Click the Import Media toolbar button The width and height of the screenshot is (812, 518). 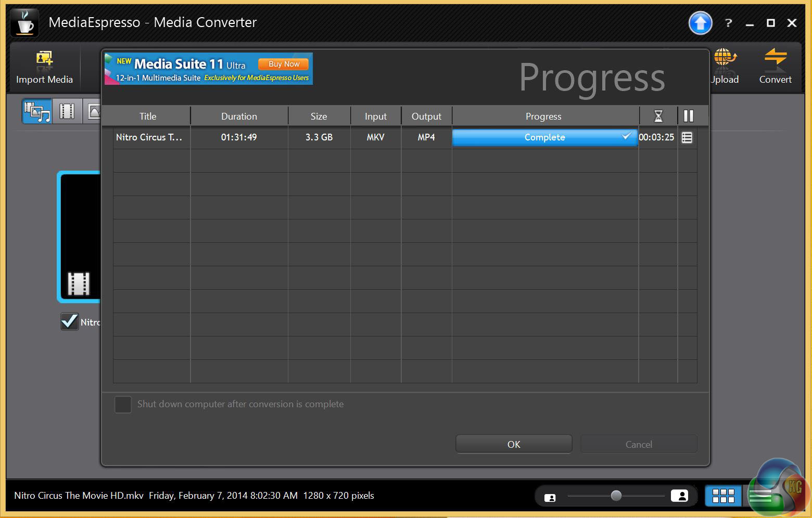pyautogui.click(x=44, y=67)
